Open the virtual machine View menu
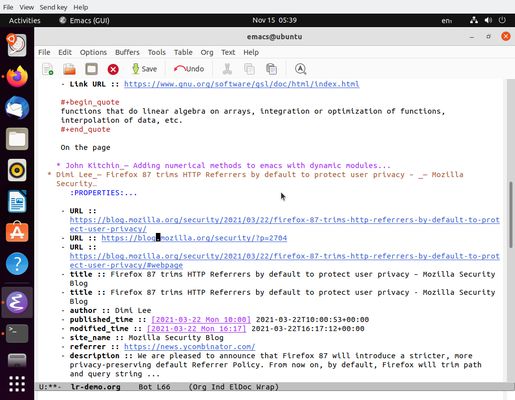This screenshot has width=515, height=400. pos(26,7)
